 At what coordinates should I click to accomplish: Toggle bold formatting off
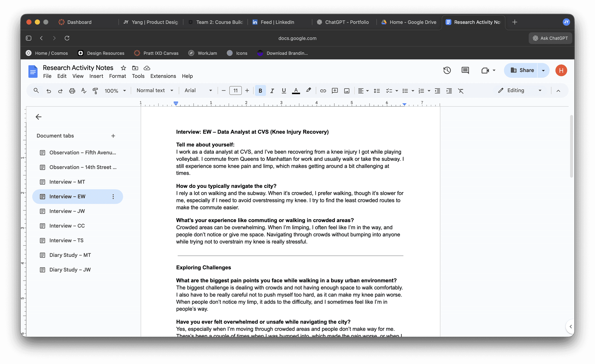(260, 91)
